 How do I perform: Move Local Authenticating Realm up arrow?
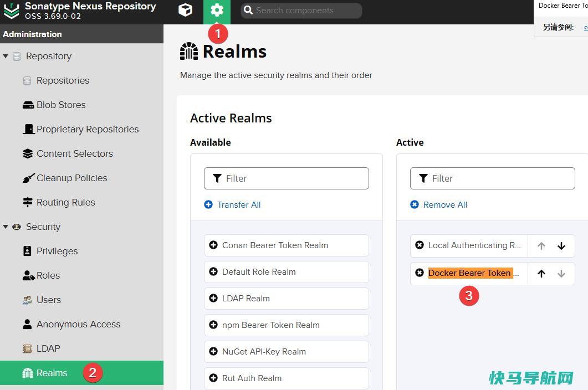[541, 246]
